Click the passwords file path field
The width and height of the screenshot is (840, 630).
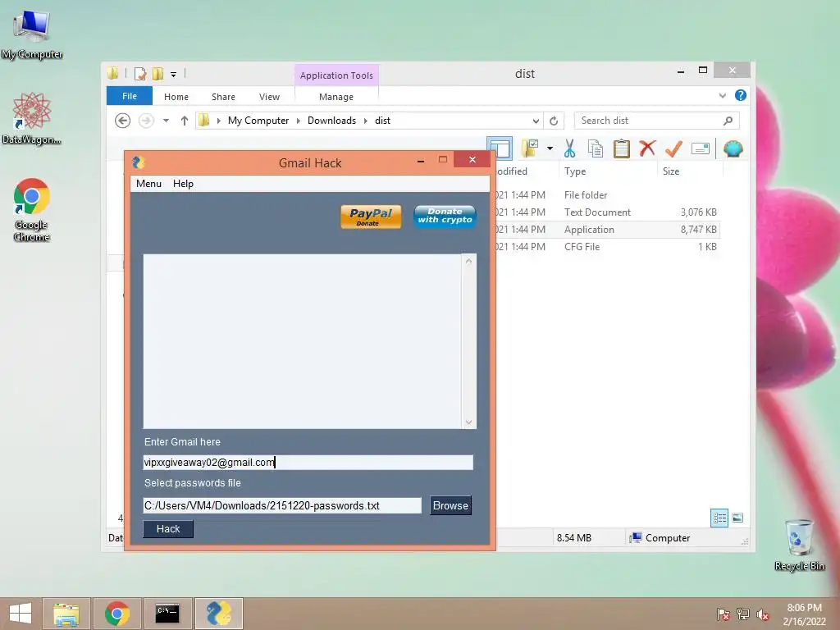coord(282,505)
